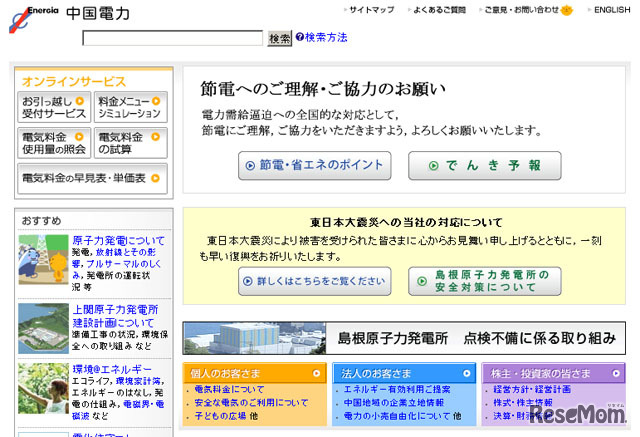Open 料金メニューシミュレーション button
The height and width of the screenshot is (437, 640).
131,107
